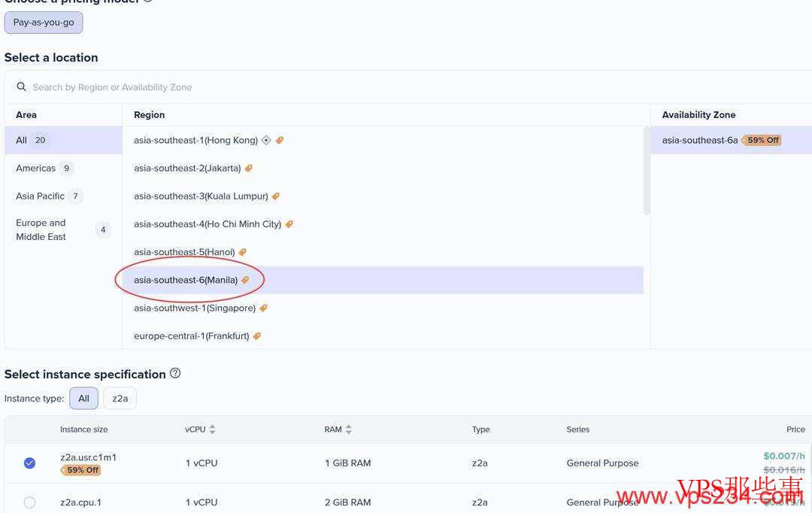Image resolution: width=812 pixels, height=513 pixels.
Task: Select the z2a.cpu.1 instance radio button
Action: click(x=29, y=502)
